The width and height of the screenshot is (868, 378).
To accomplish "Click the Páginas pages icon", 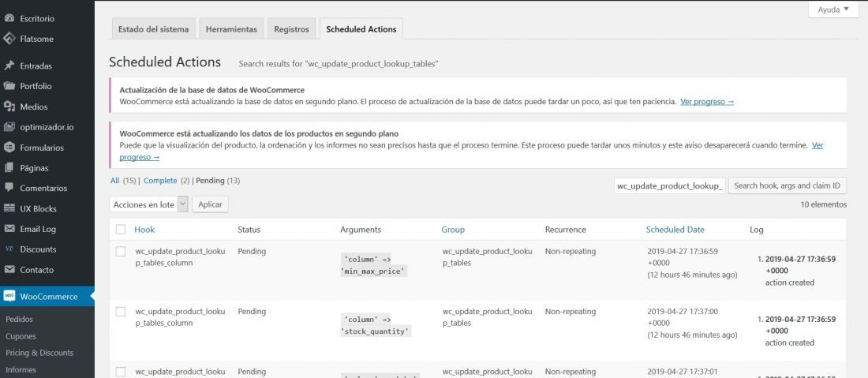I will [x=9, y=167].
